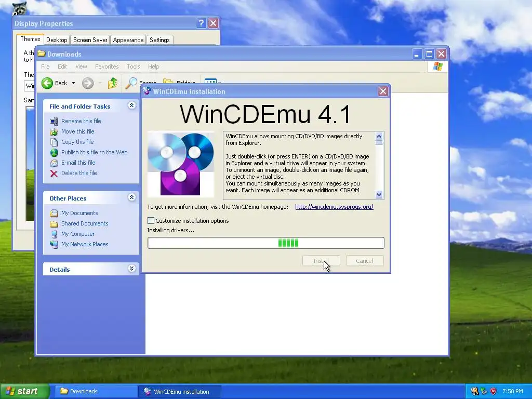The image size is (532, 399).
Task: Click the installation progress bar
Action: [266, 243]
